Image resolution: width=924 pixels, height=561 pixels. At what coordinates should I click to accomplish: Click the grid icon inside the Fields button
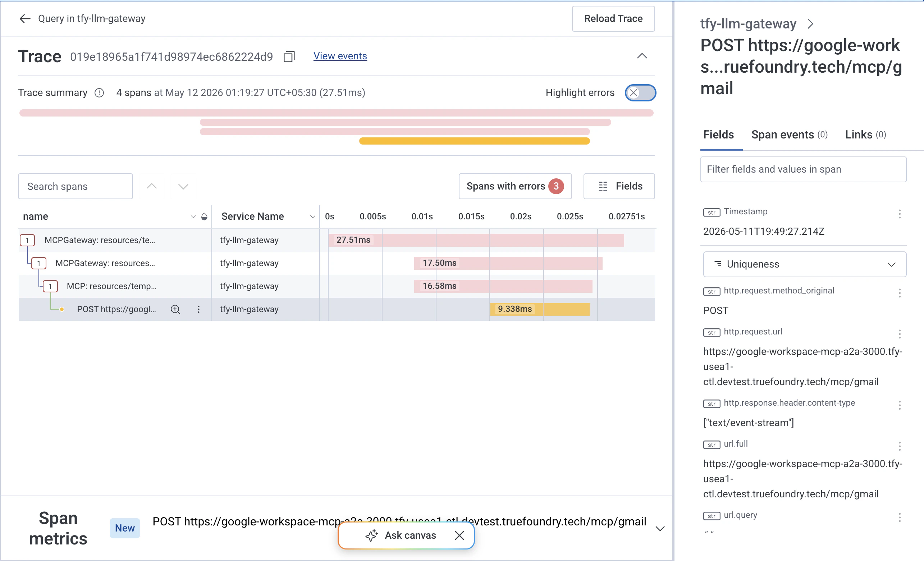coord(603,186)
